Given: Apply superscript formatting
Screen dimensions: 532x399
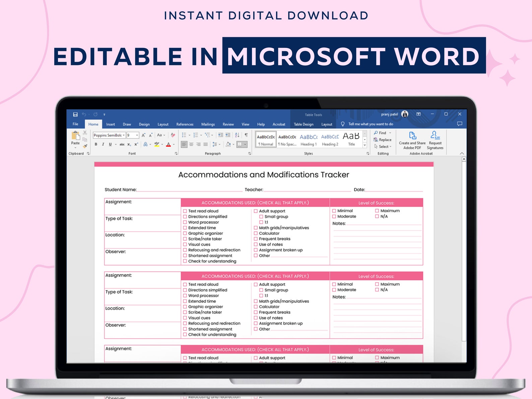Looking at the screenshot, I should click(136, 144).
